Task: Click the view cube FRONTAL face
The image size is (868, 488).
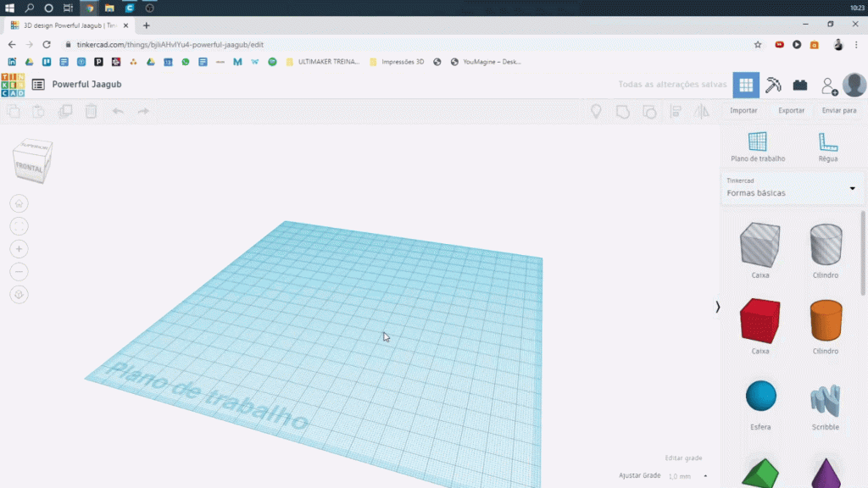Action: [x=30, y=169]
